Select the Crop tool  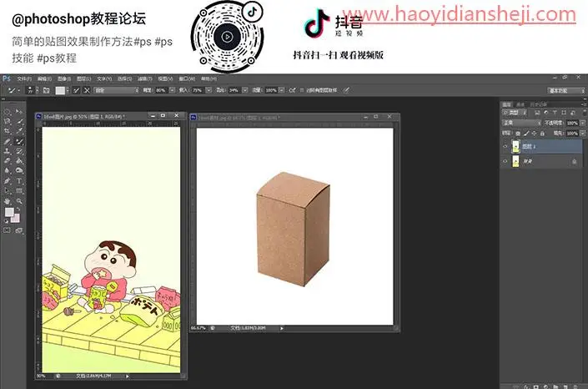click(x=7, y=131)
